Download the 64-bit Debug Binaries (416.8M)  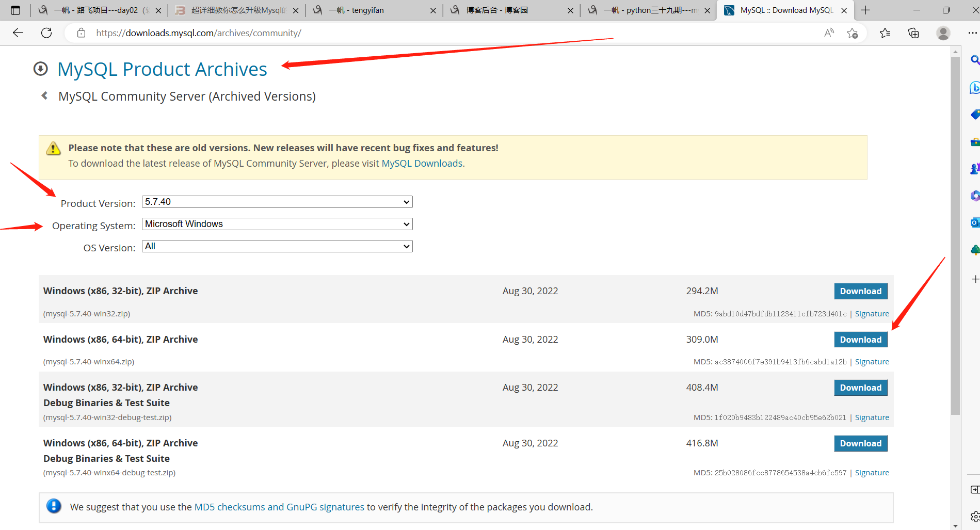[x=861, y=443]
